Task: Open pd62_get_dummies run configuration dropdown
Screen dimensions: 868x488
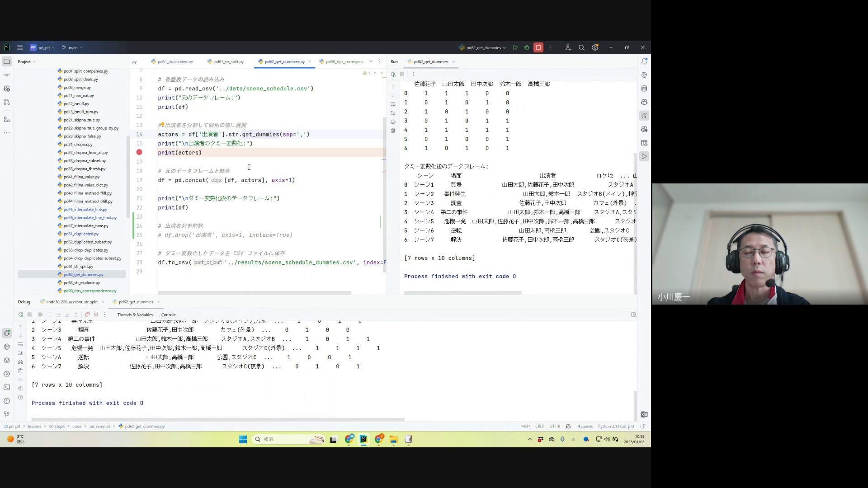Action: click(483, 47)
